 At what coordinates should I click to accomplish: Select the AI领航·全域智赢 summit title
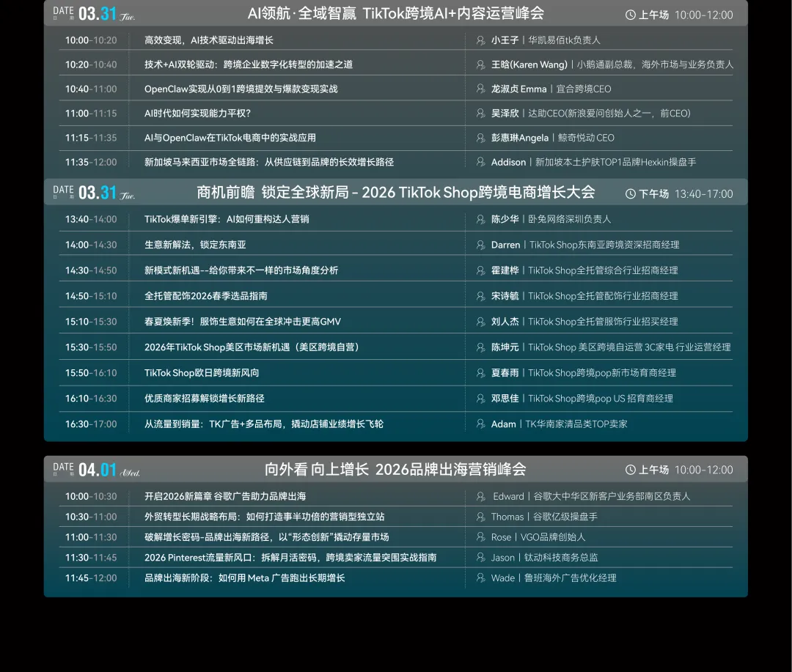(395, 14)
